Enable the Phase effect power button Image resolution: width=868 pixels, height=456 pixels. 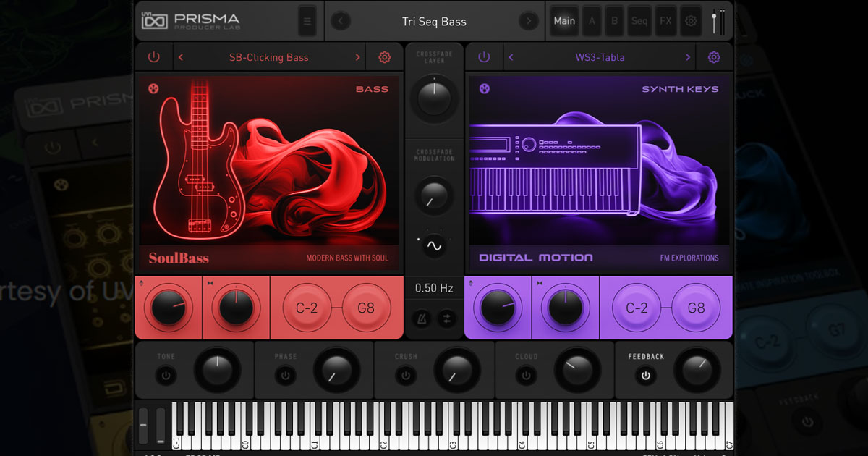pos(285,376)
